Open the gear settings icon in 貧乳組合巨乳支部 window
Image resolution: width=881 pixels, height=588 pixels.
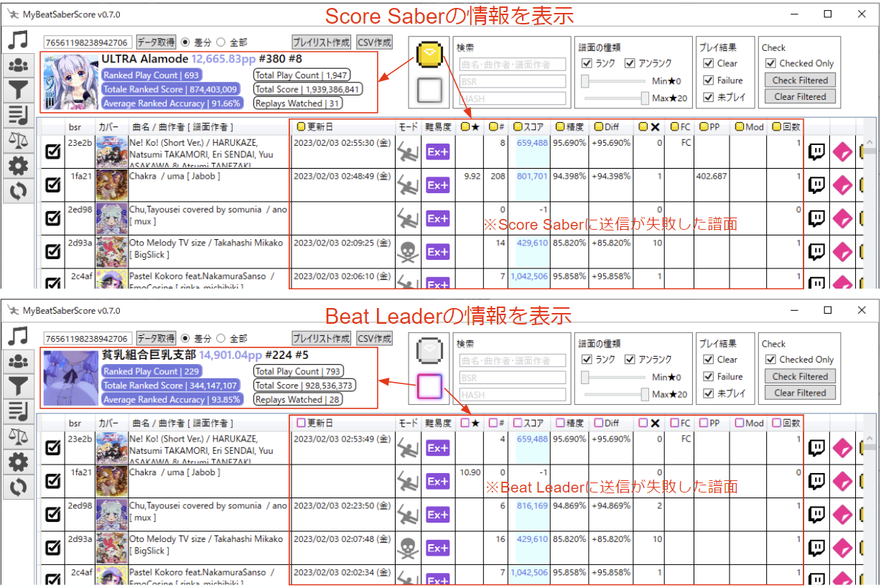[18, 462]
